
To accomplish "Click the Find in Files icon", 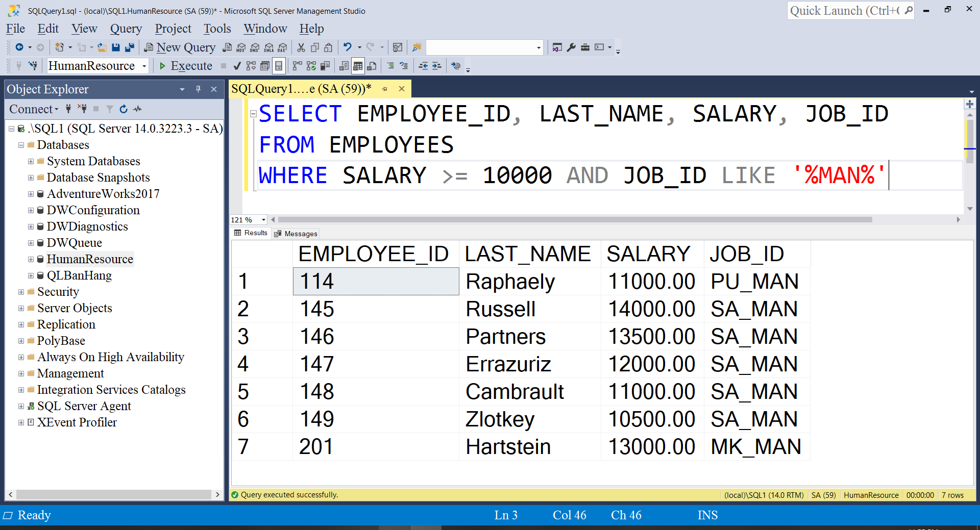I will (417, 47).
